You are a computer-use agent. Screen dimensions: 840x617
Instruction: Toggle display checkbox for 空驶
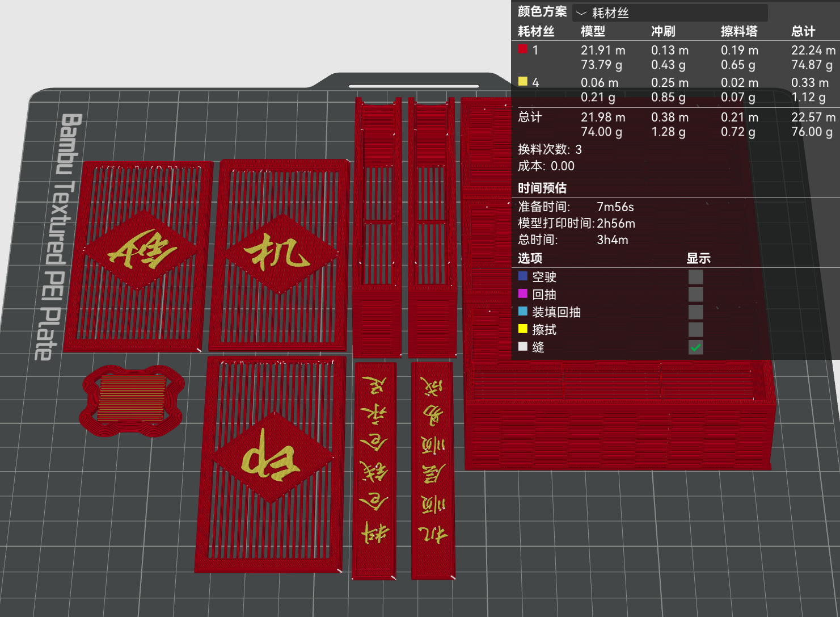pos(695,276)
